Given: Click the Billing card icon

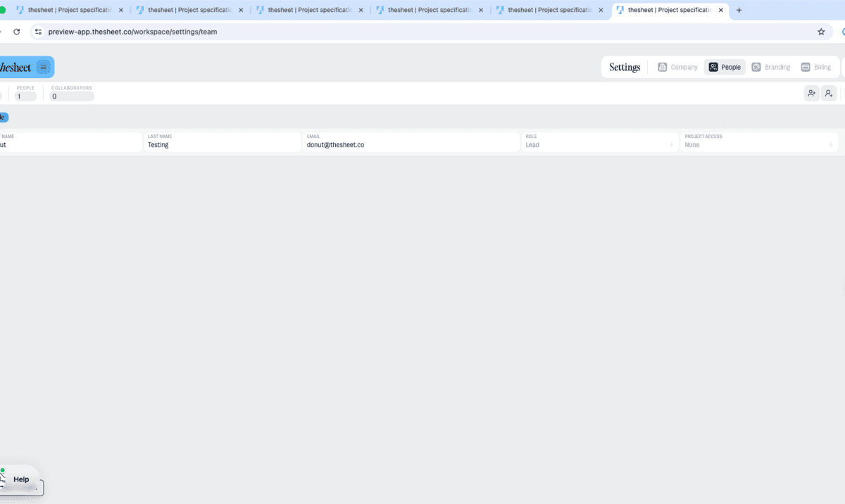Looking at the screenshot, I should [x=806, y=68].
